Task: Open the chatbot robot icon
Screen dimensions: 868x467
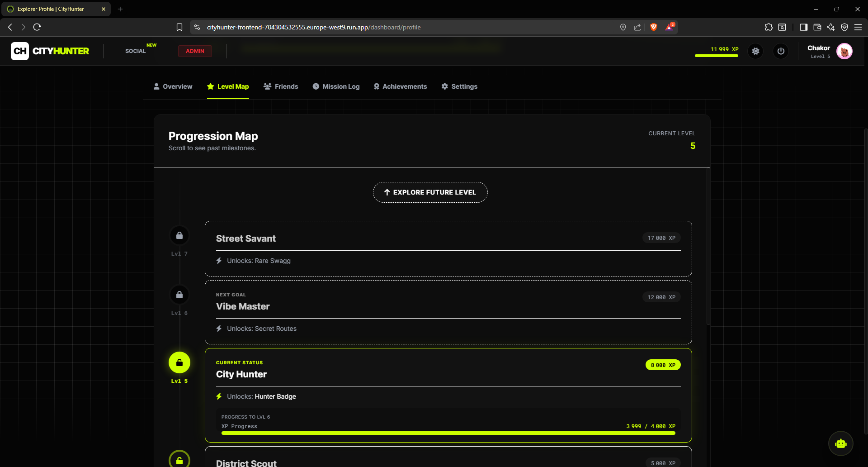Action: [x=841, y=443]
